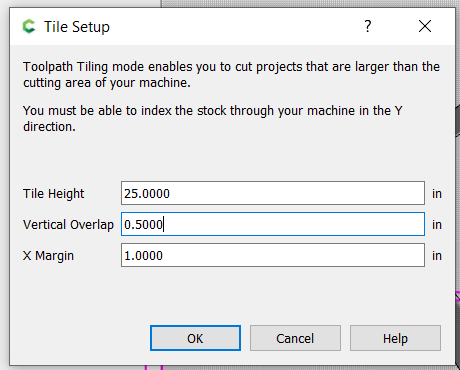Open Help for Tile Setup

point(395,338)
